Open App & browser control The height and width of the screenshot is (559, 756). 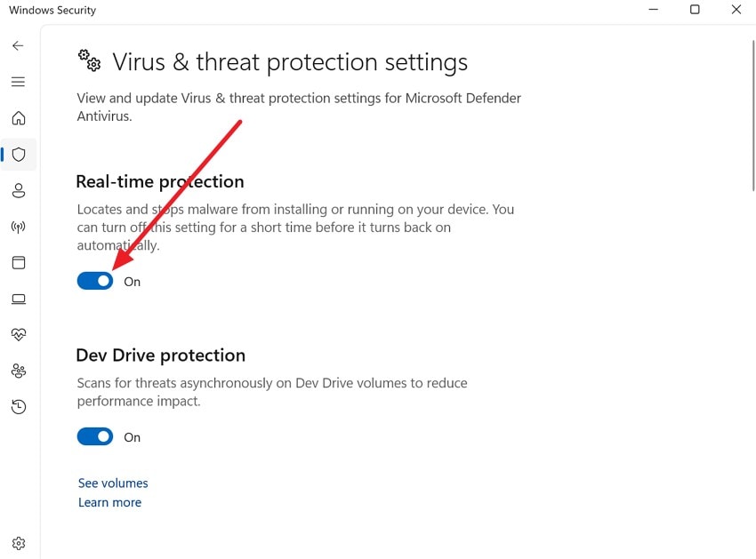[x=18, y=262]
